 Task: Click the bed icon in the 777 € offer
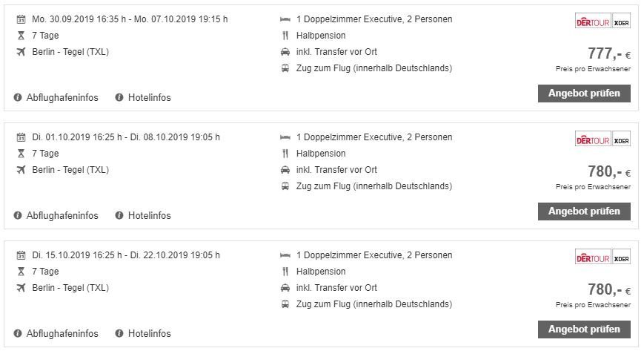(x=285, y=19)
